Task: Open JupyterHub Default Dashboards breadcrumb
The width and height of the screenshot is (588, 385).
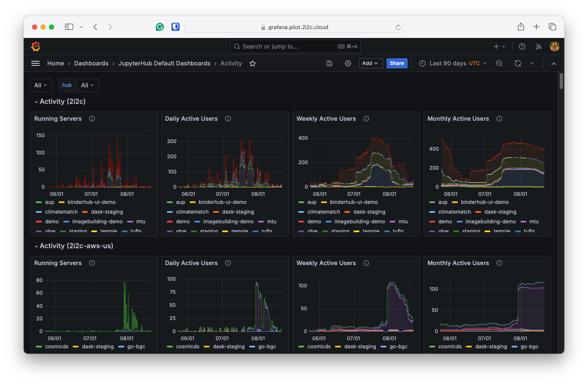Action: [x=164, y=63]
